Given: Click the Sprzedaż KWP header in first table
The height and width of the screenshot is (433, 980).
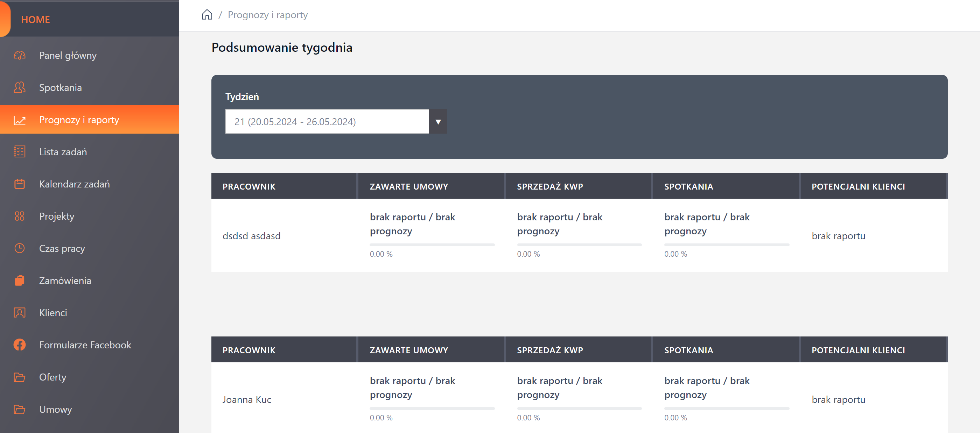Looking at the screenshot, I should pos(549,186).
